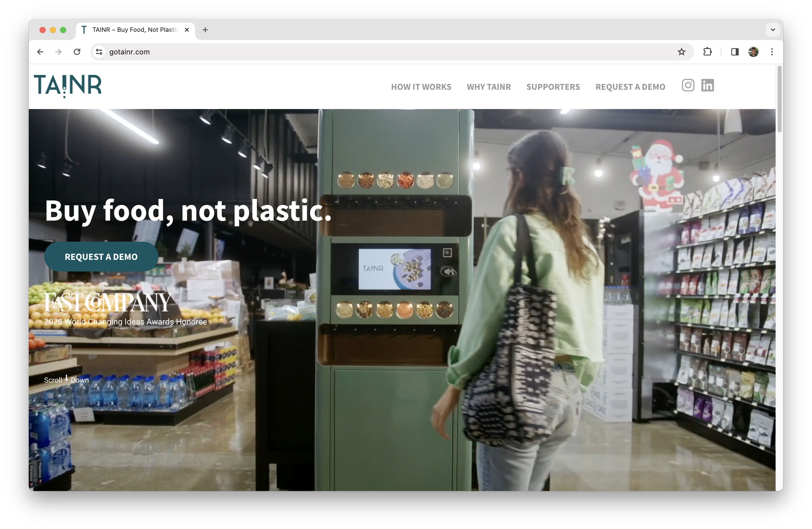Image resolution: width=812 pixels, height=529 pixels.
Task: Click the TAINR logo
Action: point(67,85)
